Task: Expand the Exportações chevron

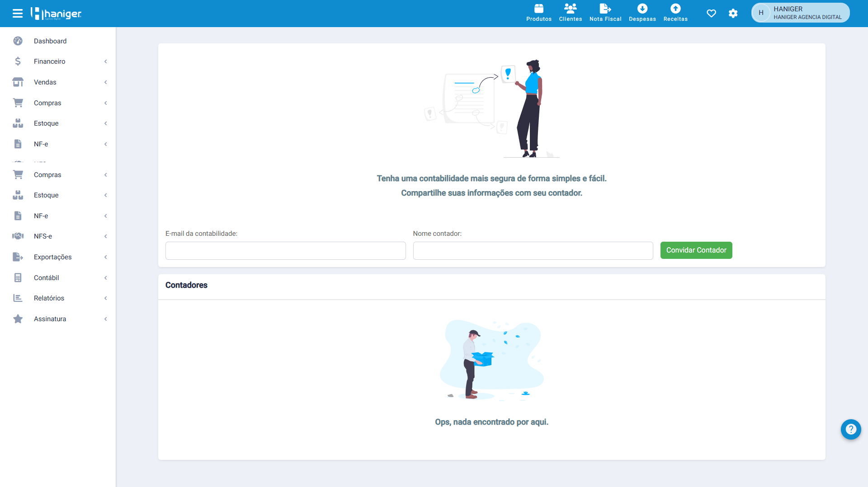Action: [x=106, y=257]
